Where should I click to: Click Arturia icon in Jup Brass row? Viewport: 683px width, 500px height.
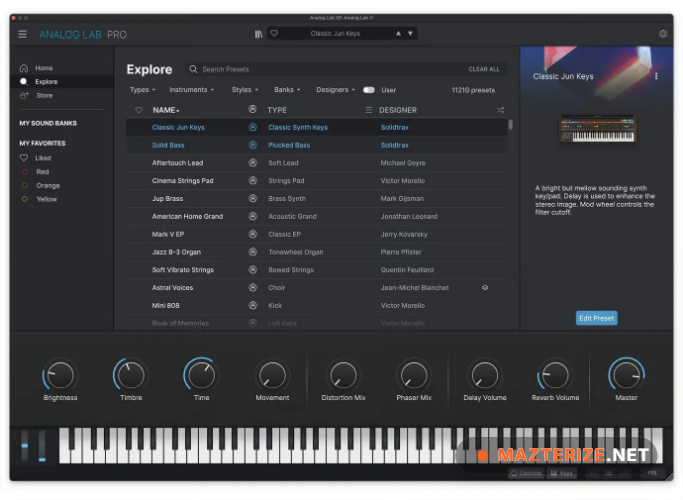click(253, 199)
